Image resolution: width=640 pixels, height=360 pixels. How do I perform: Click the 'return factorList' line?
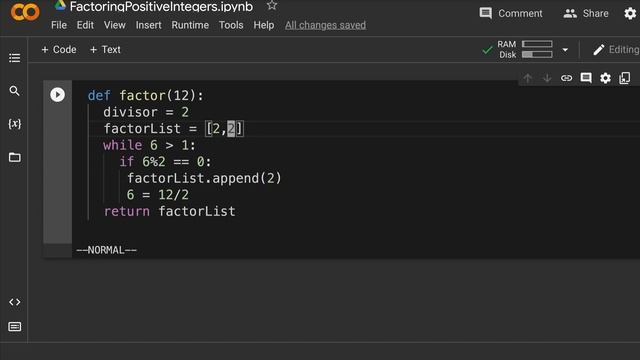click(169, 211)
